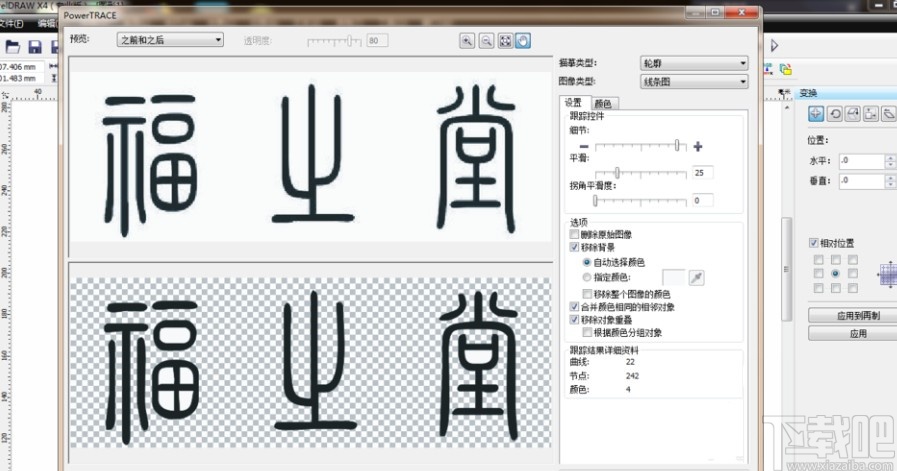Viewport: 897px width, 471px height.
Task: Click the 曲线 count value 22
Action: coord(630,362)
